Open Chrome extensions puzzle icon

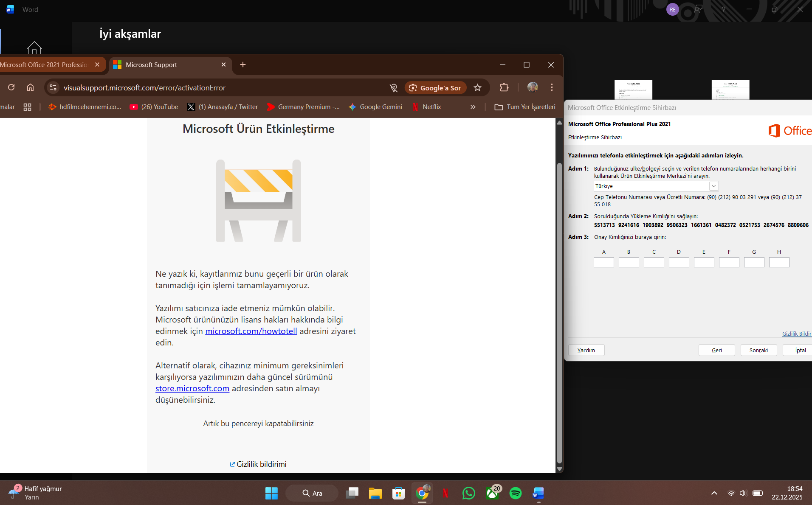click(504, 87)
